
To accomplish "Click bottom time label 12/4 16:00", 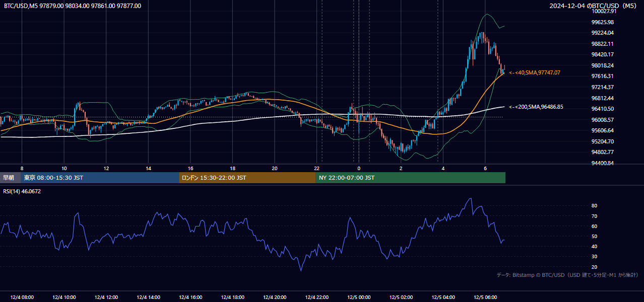I will point(190,297).
